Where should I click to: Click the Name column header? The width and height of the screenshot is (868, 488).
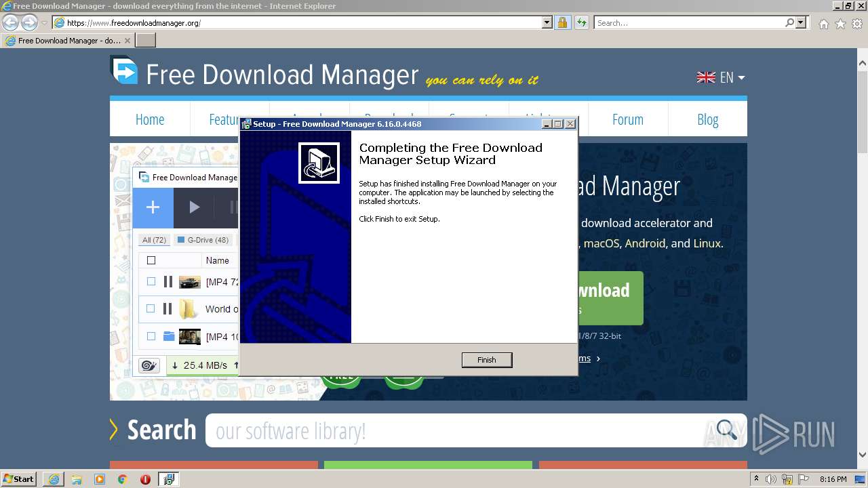tap(218, 260)
